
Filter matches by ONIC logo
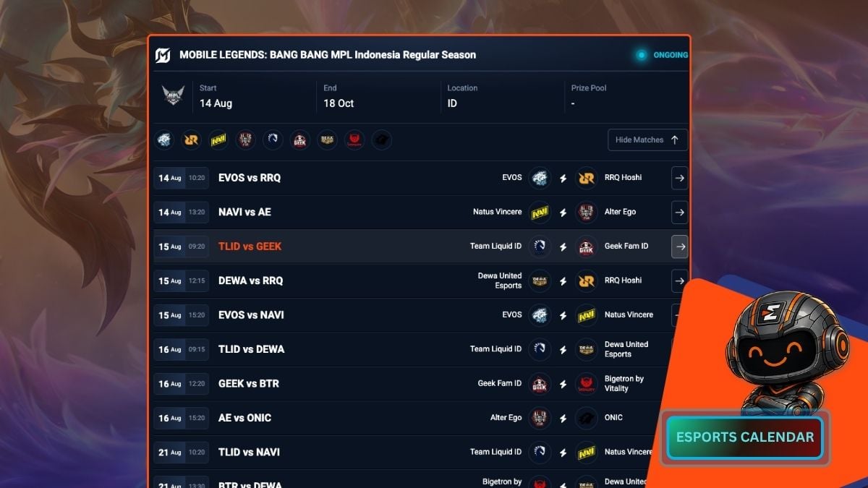pos(381,140)
